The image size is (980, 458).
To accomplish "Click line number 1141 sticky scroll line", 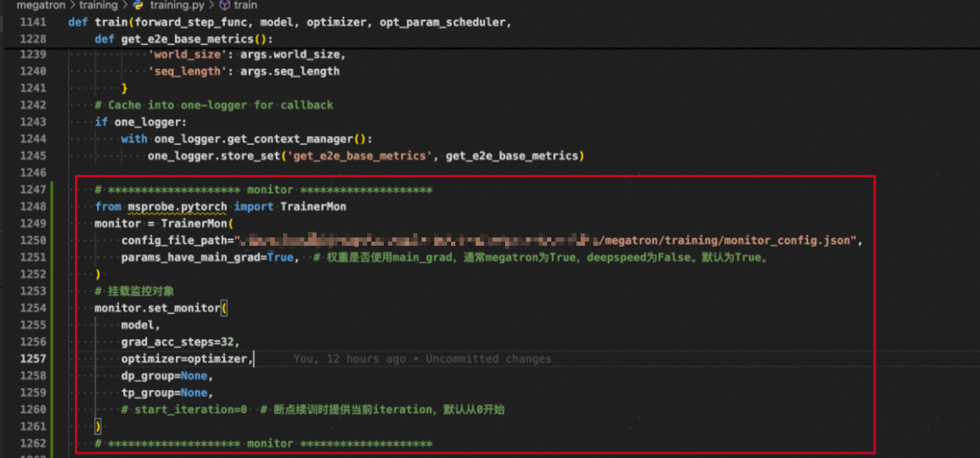I will tap(33, 22).
